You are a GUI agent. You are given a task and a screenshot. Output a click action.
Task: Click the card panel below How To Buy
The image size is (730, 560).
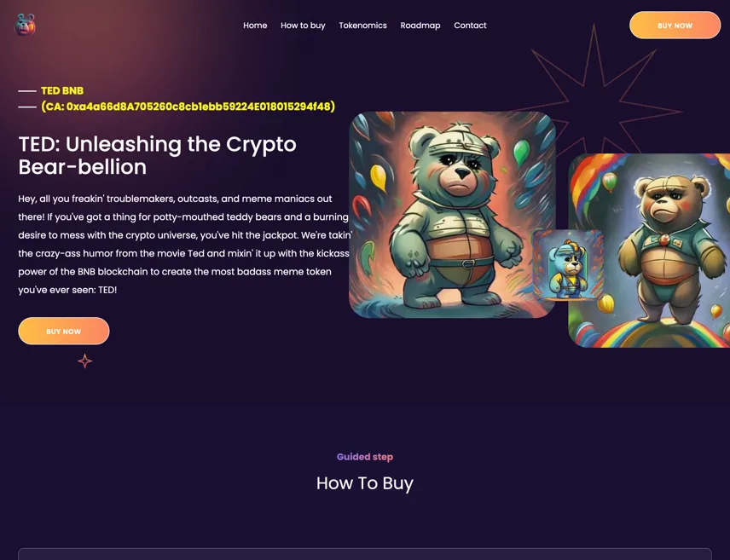tap(365, 554)
